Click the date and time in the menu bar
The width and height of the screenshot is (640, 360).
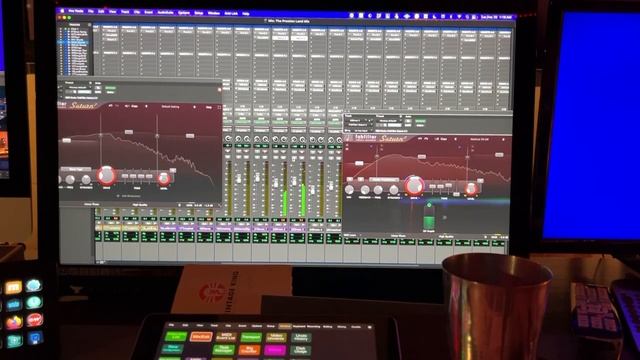click(x=496, y=17)
